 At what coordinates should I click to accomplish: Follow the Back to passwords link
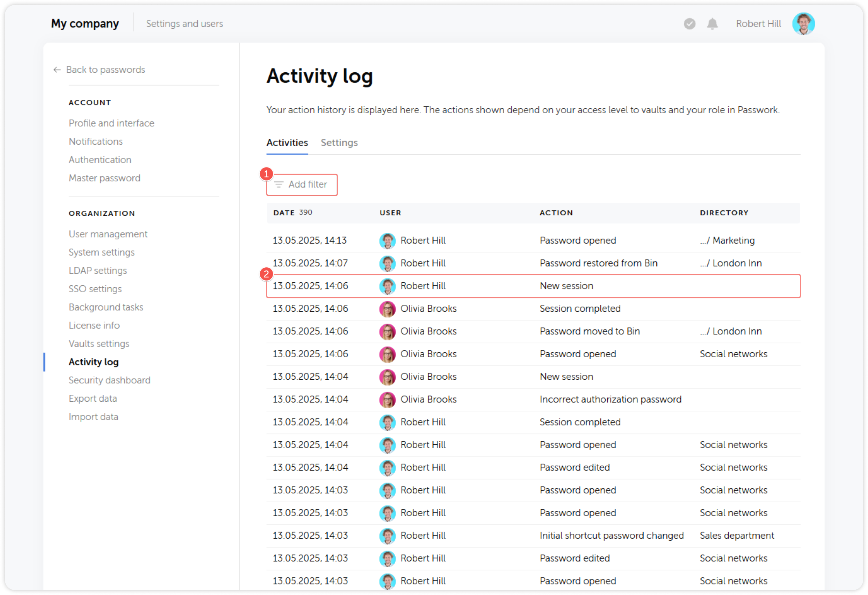coord(105,69)
